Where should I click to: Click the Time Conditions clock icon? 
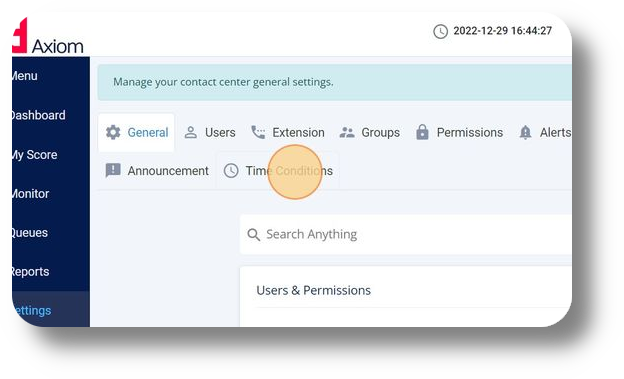click(231, 171)
